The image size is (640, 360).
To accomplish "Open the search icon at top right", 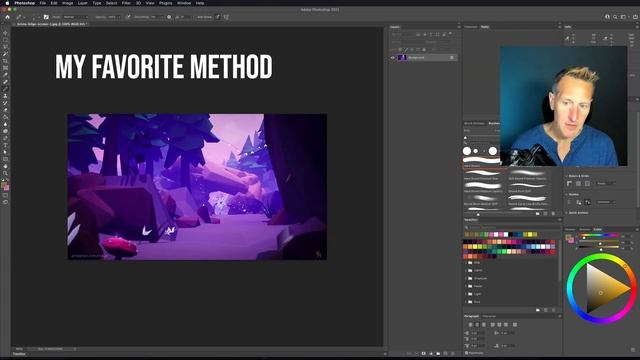I will click(615, 17).
